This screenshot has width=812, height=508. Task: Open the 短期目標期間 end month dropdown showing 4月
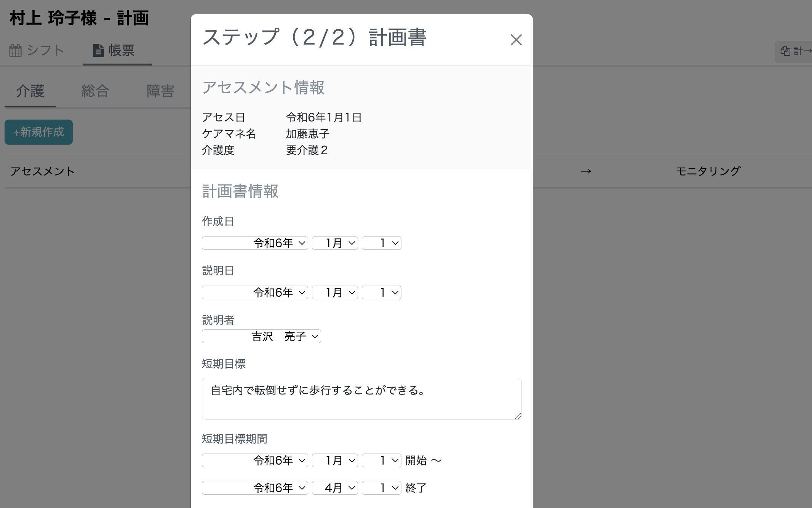[334, 488]
